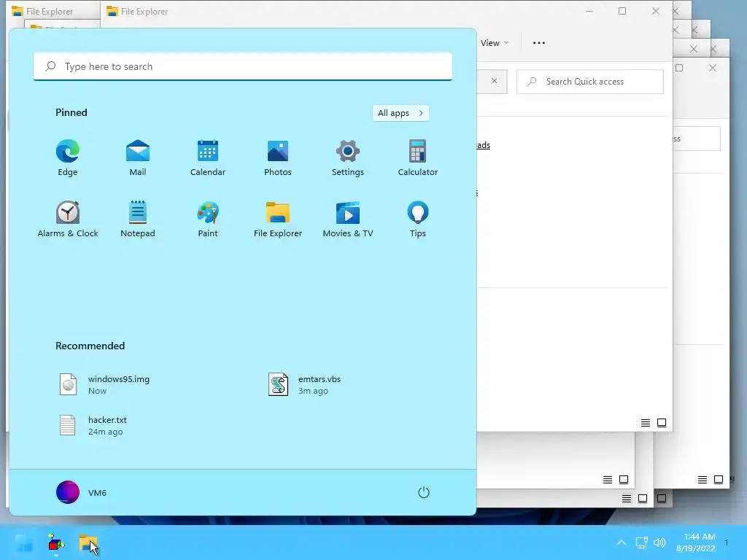Open recommended file windows95.img
The height and width of the screenshot is (560, 747).
(x=105, y=385)
